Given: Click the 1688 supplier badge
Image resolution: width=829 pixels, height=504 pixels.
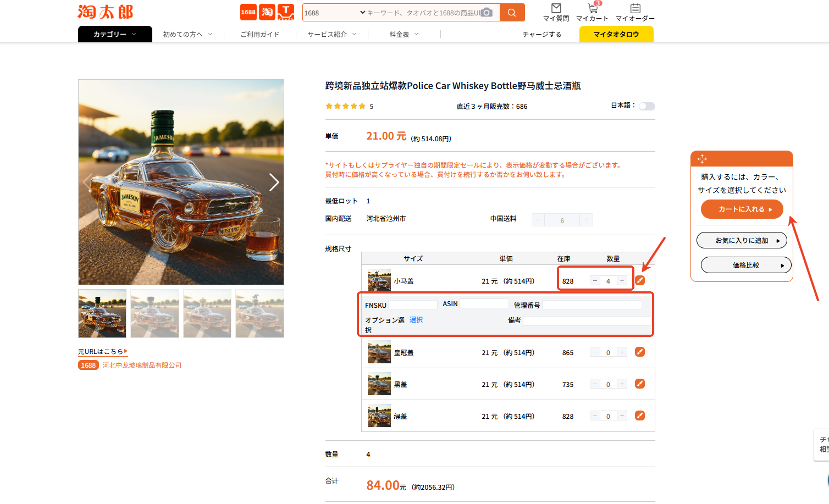Looking at the screenshot, I should pyautogui.click(x=89, y=365).
